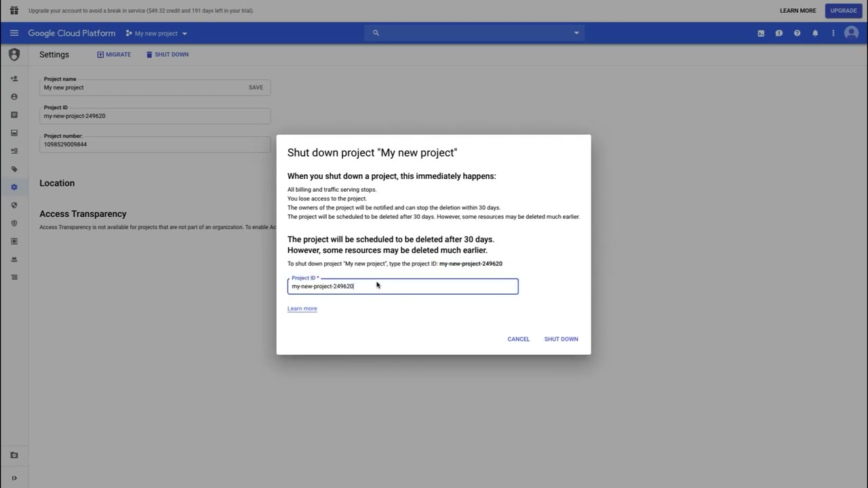
Task: Select the sidebar icon below the outlined shield
Action: 14,241
